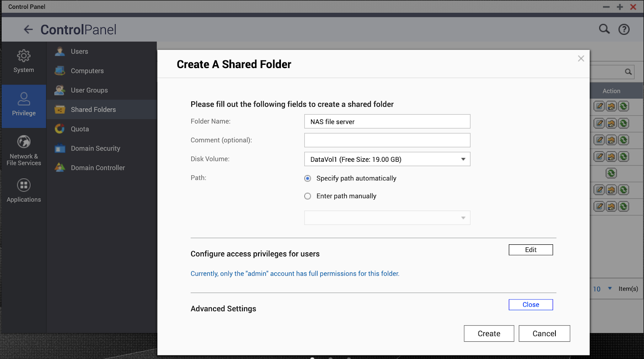The width and height of the screenshot is (644, 359).
Task: Click the green refresh icon in the first action row
Action: click(x=623, y=106)
